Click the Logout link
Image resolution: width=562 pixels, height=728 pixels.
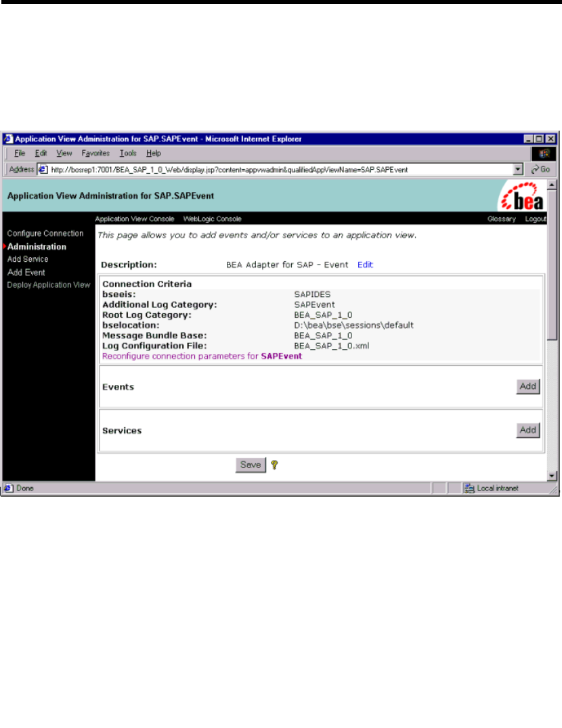pos(536,219)
